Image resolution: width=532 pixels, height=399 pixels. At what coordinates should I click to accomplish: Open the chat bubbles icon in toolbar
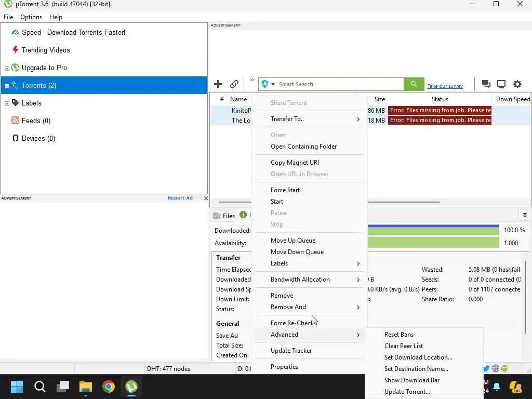coord(486,84)
